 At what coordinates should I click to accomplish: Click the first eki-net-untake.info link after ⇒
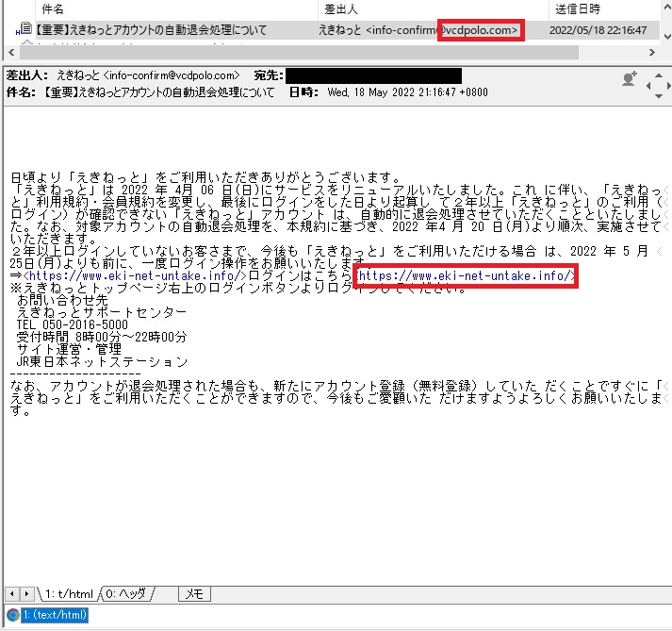(135, 275)
